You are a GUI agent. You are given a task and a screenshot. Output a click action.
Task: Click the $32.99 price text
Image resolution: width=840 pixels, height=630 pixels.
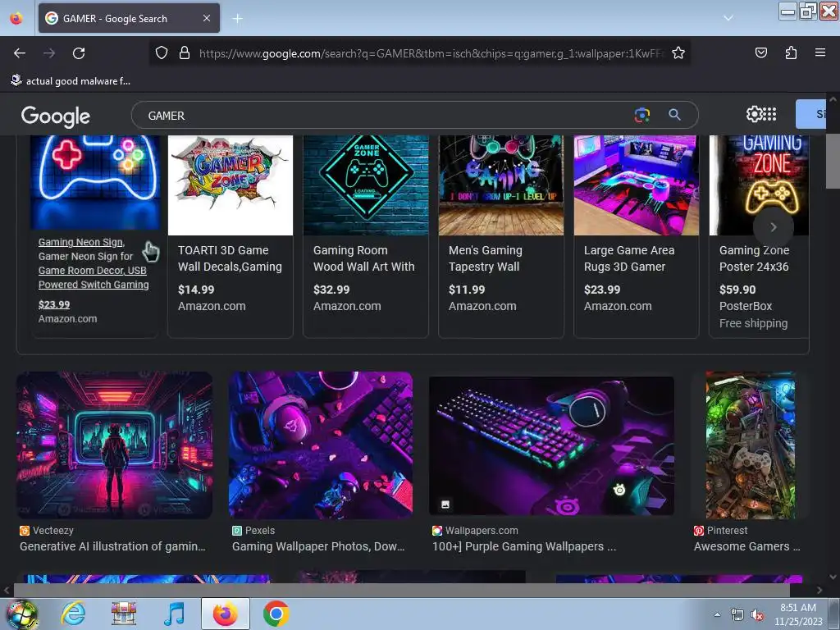point(331,290)
